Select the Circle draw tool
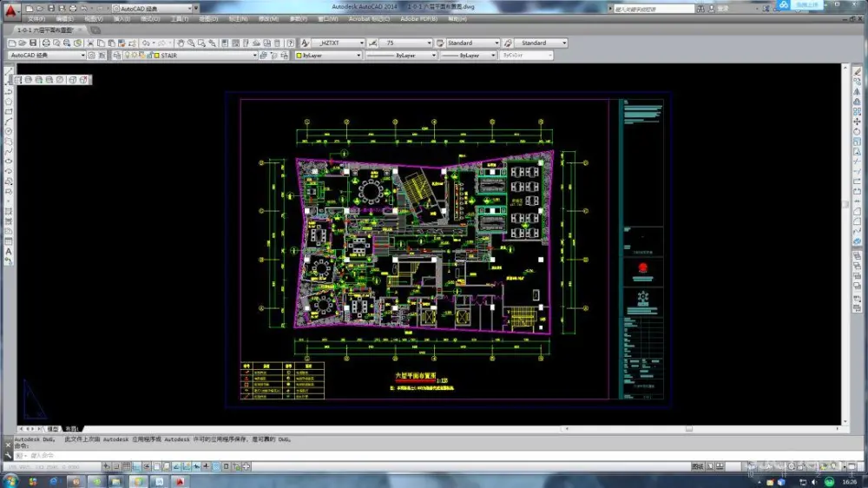This screenshot has width=868, height=488. (9, 131)
